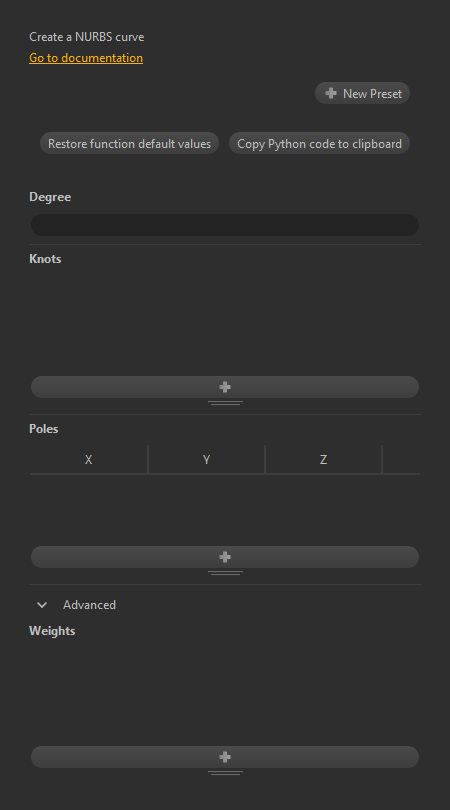The width and height of the screenshot is (450, 810).
Task: Click the empty last column header in Poles
Action: click(x=401, y=459)
